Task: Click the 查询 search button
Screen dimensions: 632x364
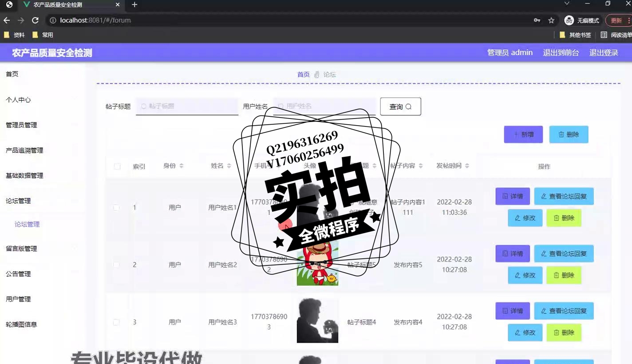Action: (400, 107)
